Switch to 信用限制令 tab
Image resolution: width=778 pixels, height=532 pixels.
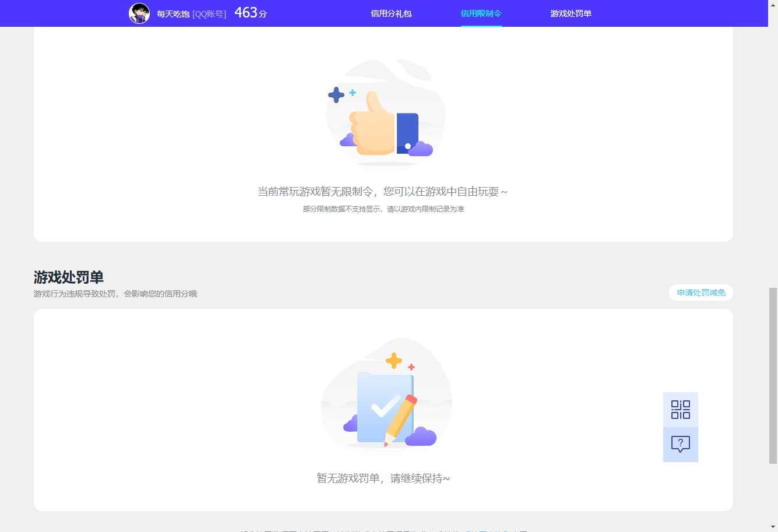coord(481,13)
